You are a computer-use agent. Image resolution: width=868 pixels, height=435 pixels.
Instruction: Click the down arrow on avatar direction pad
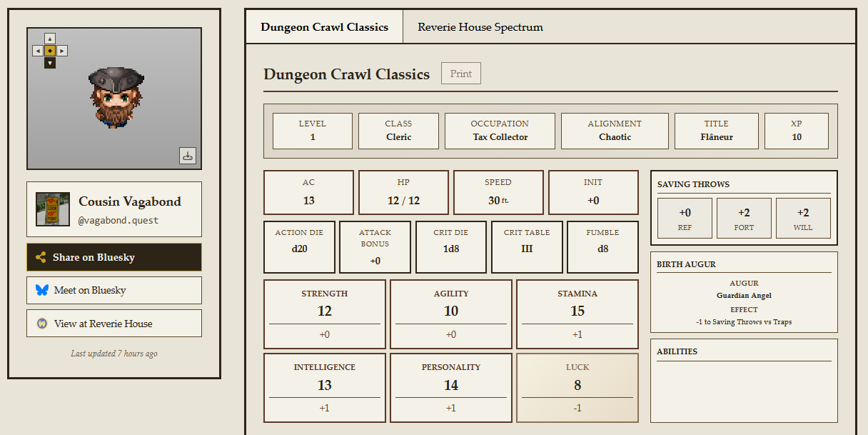pos(49,63)
